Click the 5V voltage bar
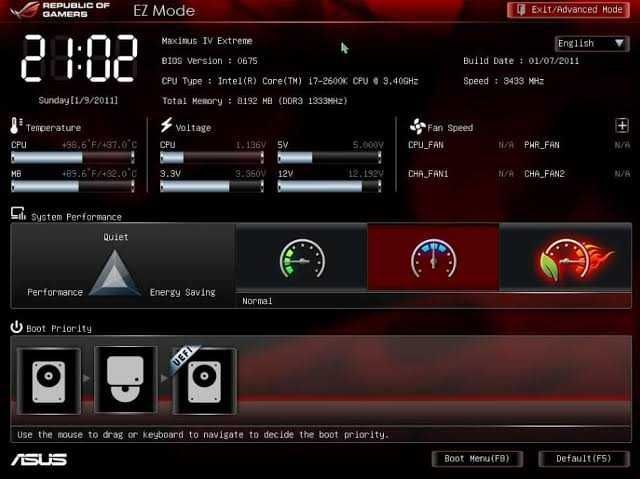 click(x=329, y=157)
